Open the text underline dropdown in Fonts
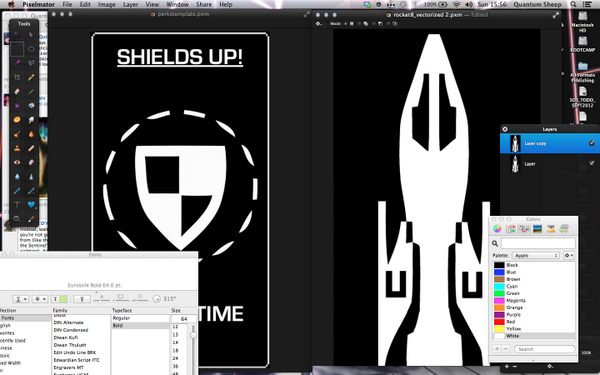600x375 pixels. (x=20, y=299)
